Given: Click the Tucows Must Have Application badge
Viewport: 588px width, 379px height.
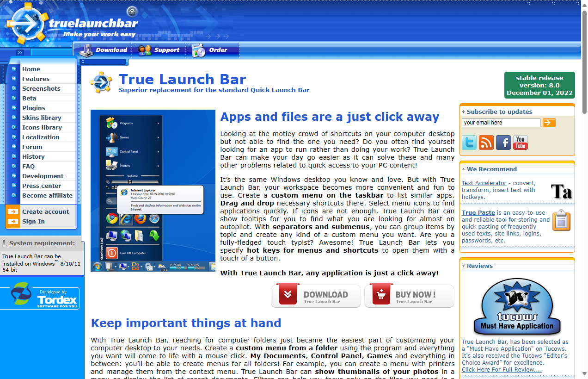Looking at the screenshot, I should [x=517, y=306].
